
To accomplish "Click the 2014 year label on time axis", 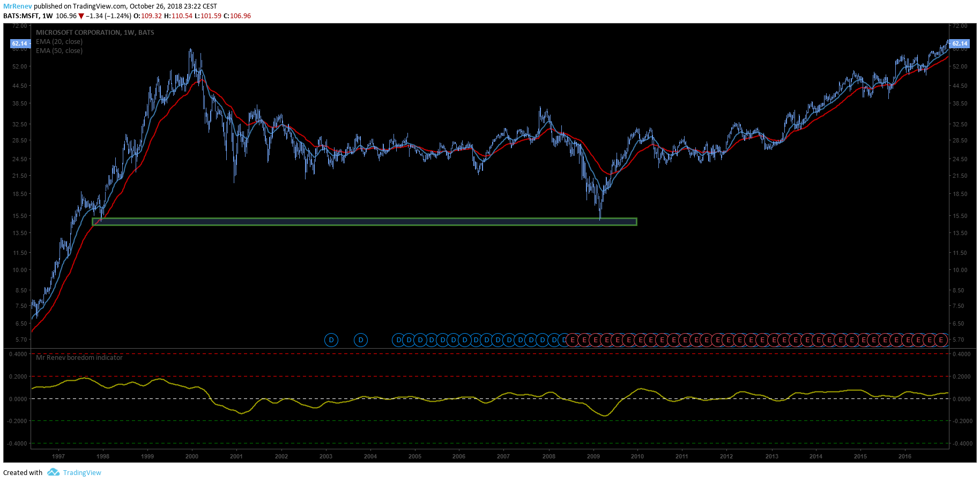I will [x=816, y=456].
